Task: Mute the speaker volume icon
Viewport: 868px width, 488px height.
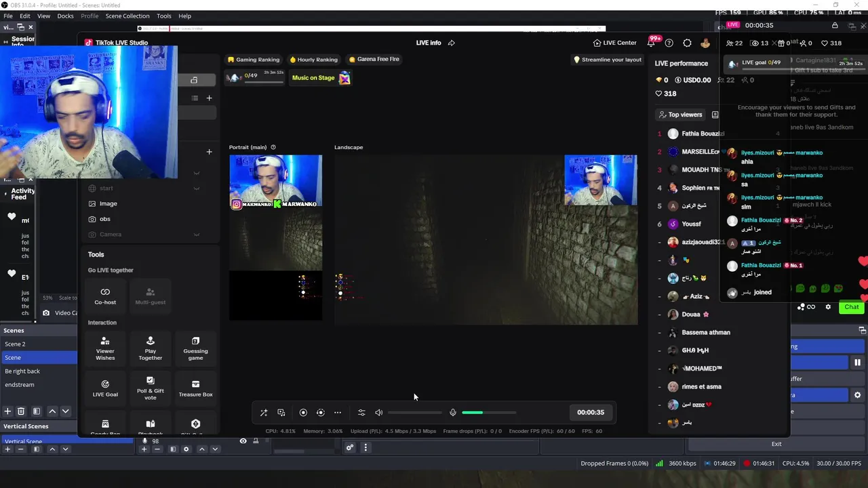Action: point(379,412)
